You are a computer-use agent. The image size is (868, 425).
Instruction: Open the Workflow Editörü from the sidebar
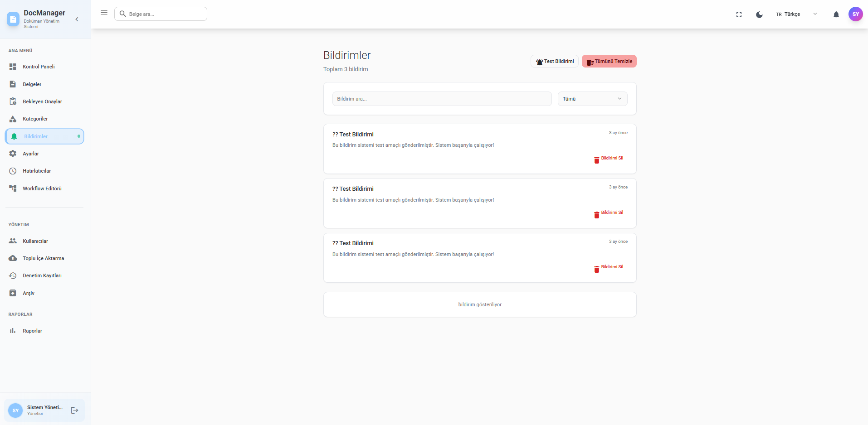click(x=42, y=188)
